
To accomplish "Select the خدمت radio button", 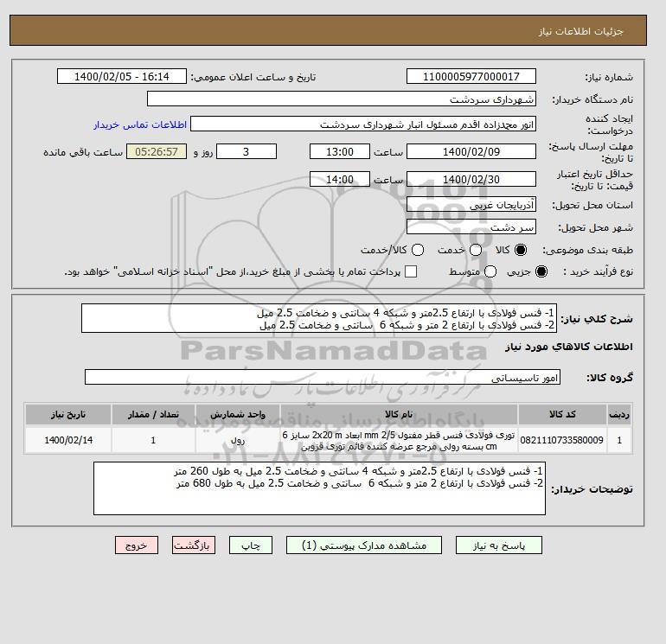I will click(x=476, y=250).
